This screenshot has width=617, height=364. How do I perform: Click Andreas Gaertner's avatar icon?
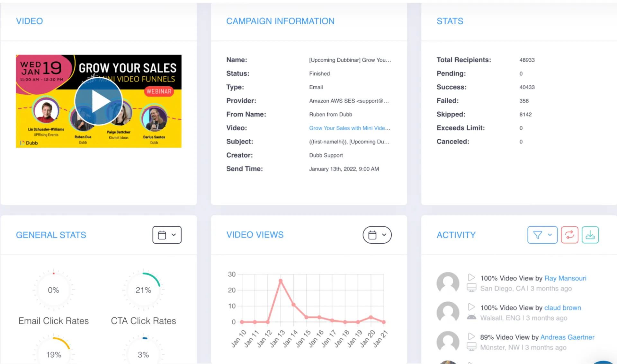tap(448, 342)
